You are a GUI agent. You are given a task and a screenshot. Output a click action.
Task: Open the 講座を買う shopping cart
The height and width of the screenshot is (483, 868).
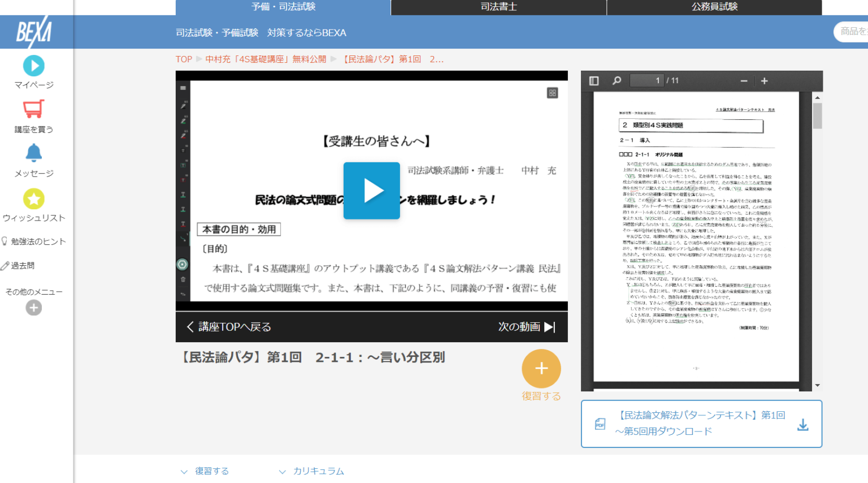coord(34,117)
